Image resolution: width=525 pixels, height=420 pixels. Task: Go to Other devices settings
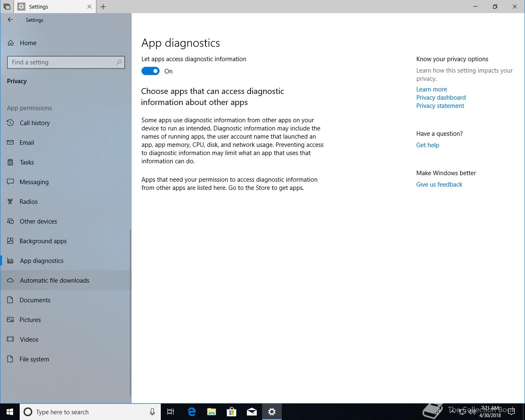pyautogui.click(x=66, y=221)
